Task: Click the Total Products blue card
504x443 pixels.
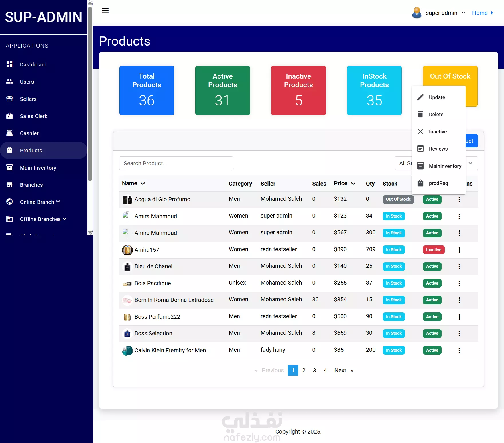Action: click(x=147, y=90)
